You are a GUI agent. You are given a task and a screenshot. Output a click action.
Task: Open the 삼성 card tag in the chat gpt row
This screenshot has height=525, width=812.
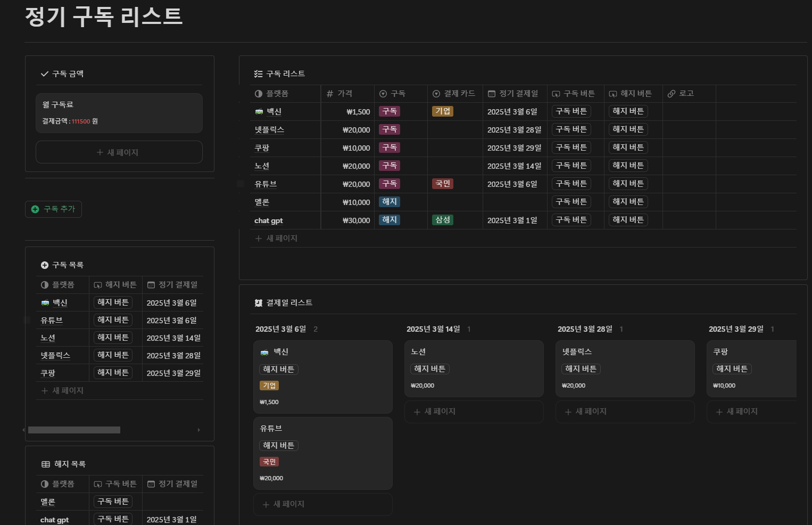pos(443,220)
